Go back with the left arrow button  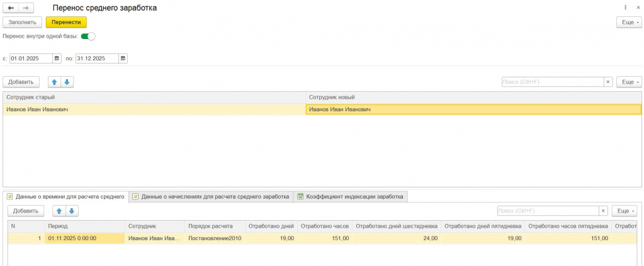click(11, 8)
